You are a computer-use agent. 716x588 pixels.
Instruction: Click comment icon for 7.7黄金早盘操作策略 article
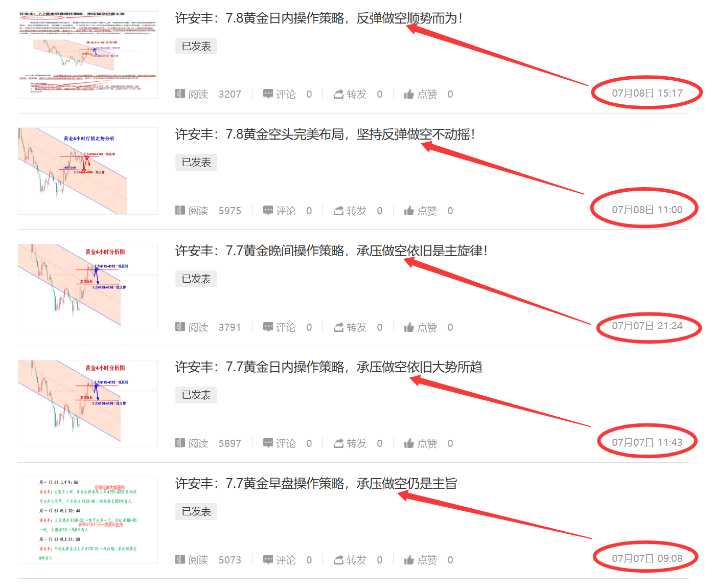tap(268, 559)
